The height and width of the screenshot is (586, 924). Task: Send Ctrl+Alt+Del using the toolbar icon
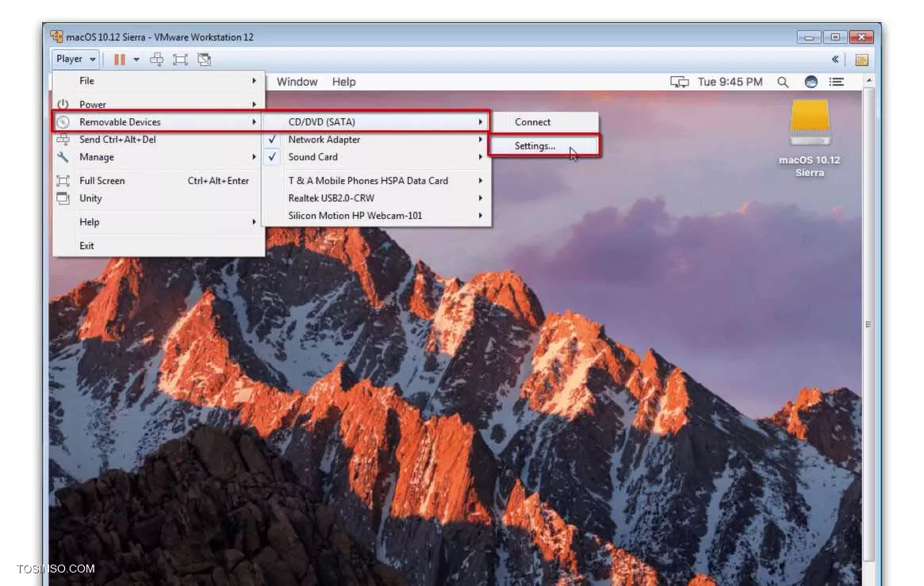pos(157,59)
